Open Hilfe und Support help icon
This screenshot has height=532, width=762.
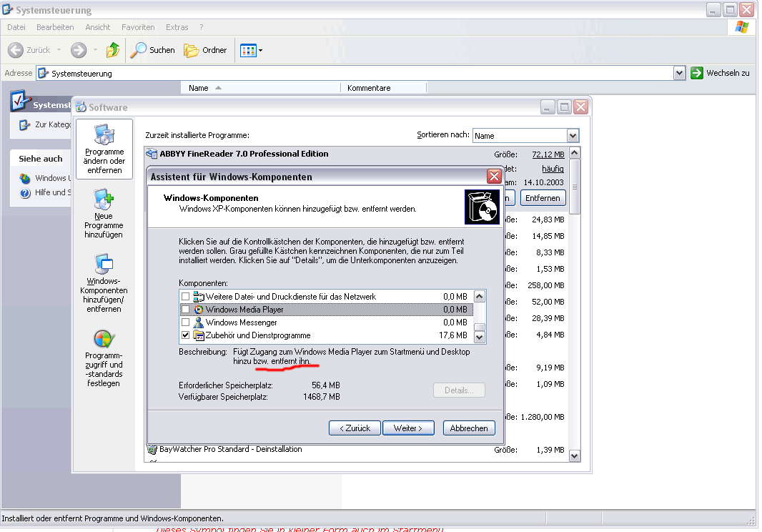pos(25,193)
